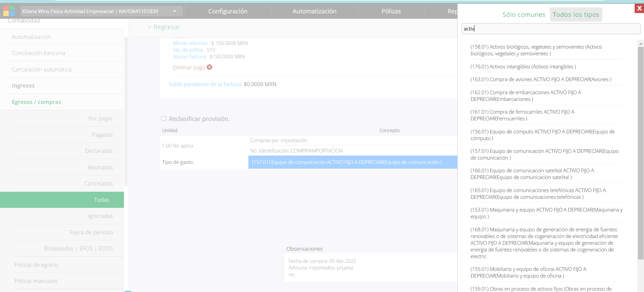The height and width of the screenshot is (292, 644).
Task: Switch to Sólo comunes tab
Action: point(523,15)
